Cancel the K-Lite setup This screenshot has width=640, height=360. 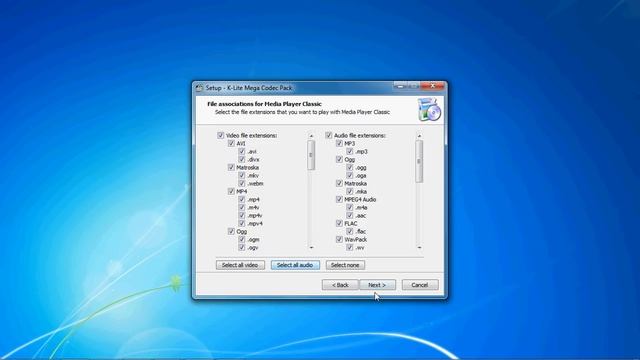pos(420,285)
